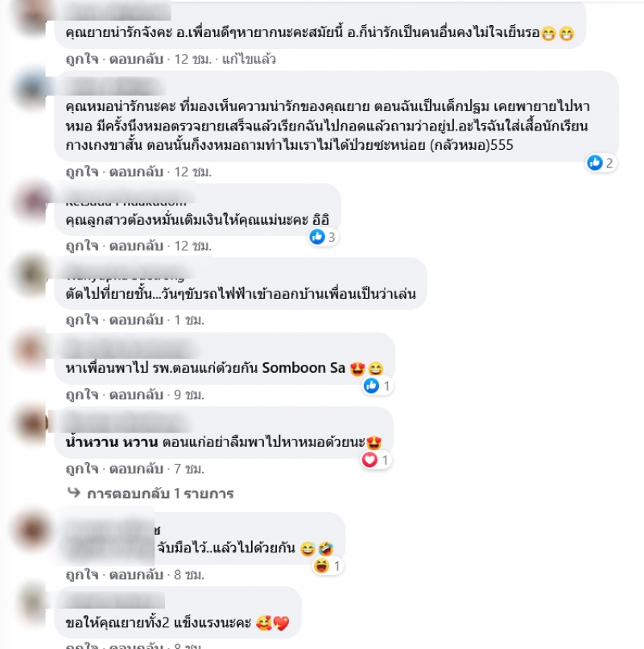Image resolution: width=644 pixels, height=649 pixels.
Task: Expand การตอบกลับ 1 รายการ replies
Action: [160, 494]
